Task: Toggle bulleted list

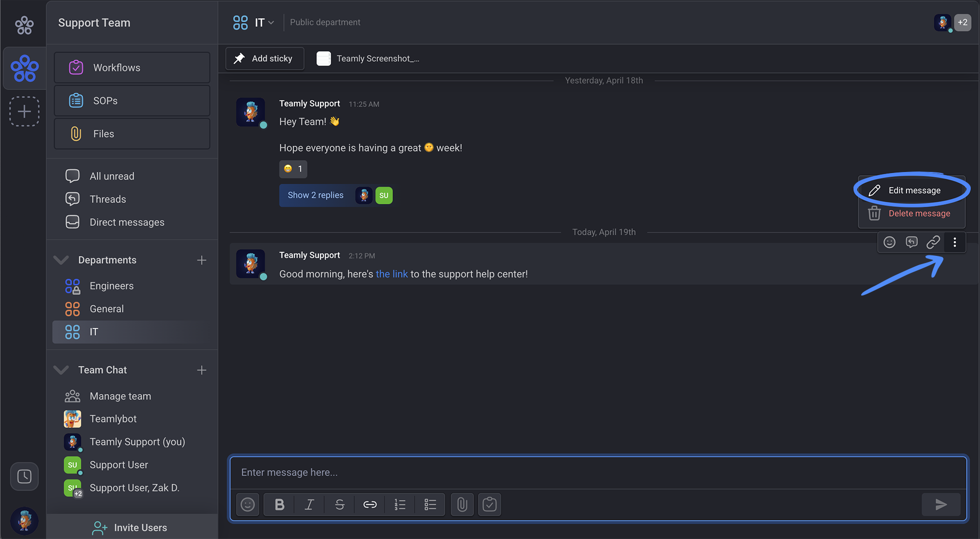Action: pyautogui.click(x=430, y=505)
